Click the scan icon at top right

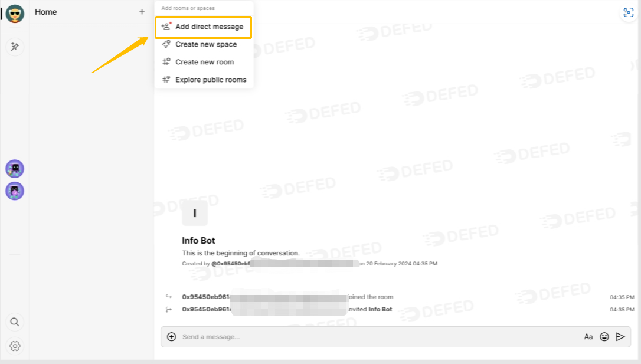click(629, 12)
